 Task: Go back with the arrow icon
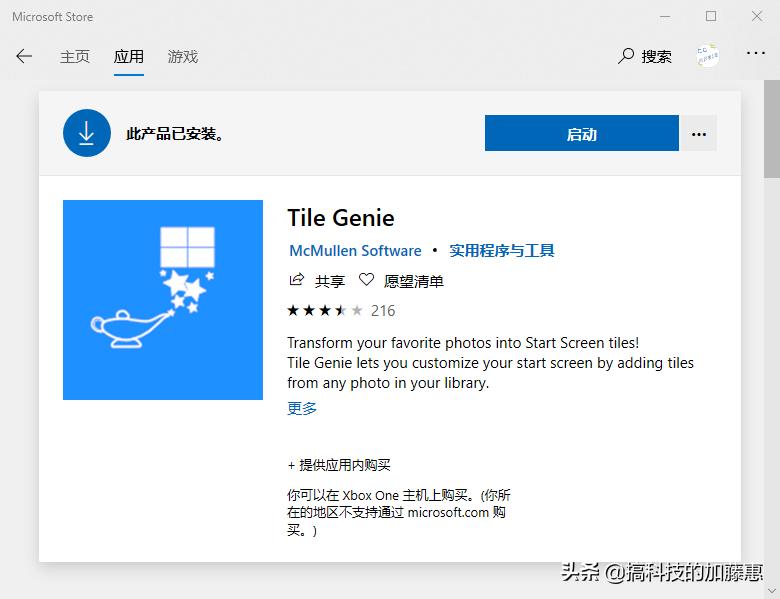[24, 56]
